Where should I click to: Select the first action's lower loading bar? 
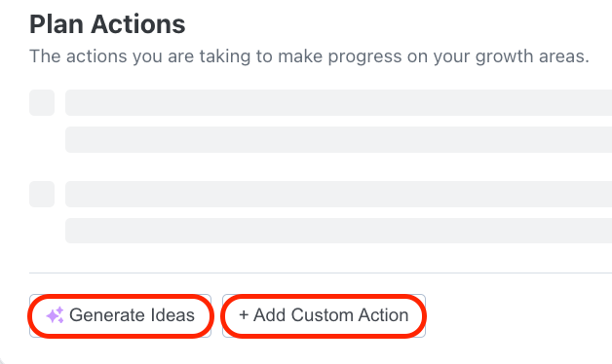pyautogui.click(x=338, y=139)
